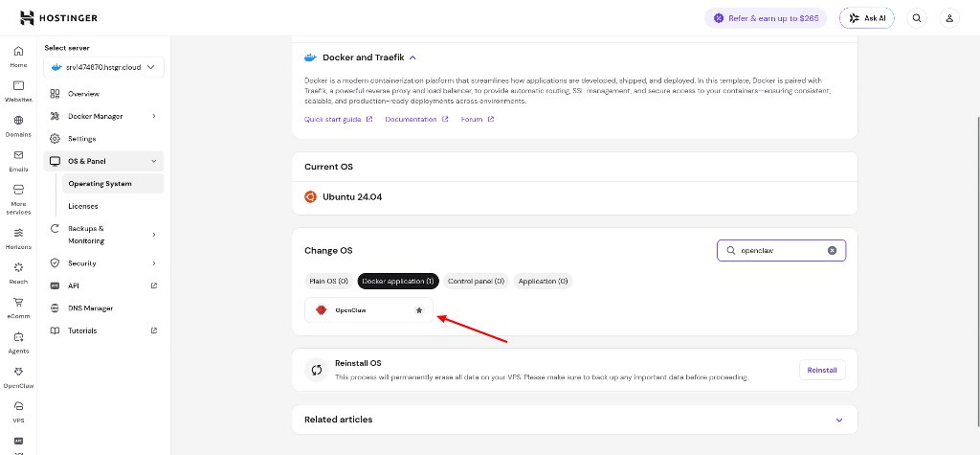The height and width of the screenshot is (455, 980).
Task: Click the Tutorials book icon
Action: 55,330
